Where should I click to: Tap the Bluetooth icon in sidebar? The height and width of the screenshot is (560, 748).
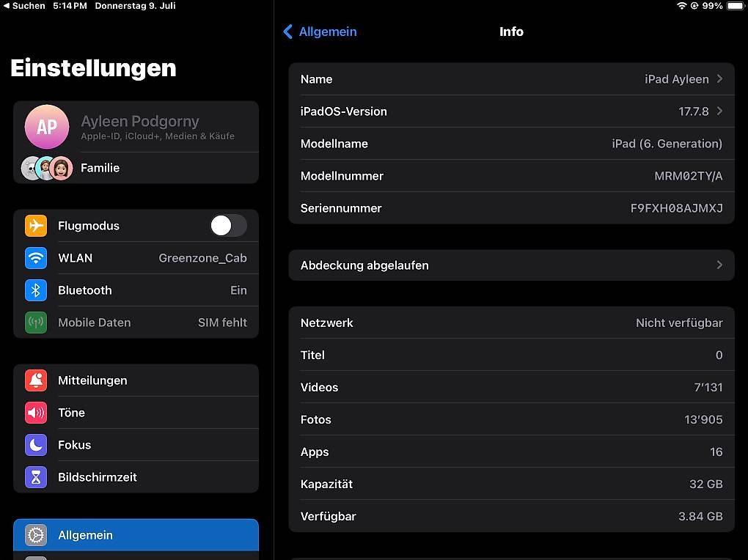tap(36, 290)
